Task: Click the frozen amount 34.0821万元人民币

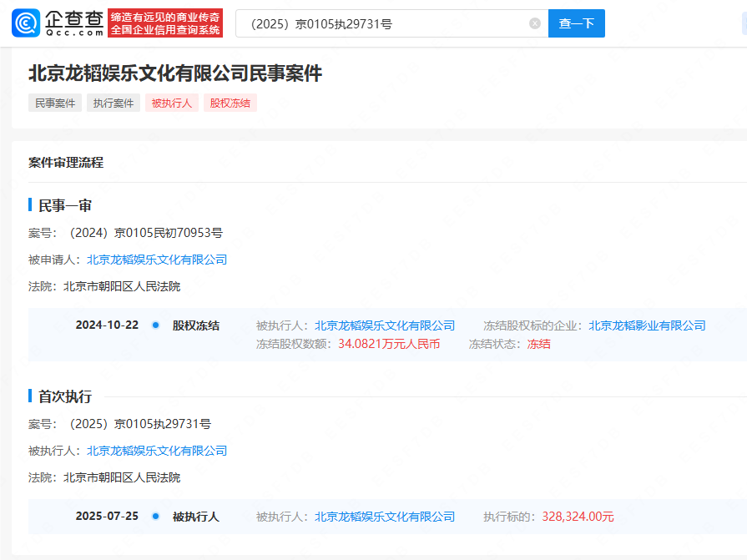Action: pos(389,344)
